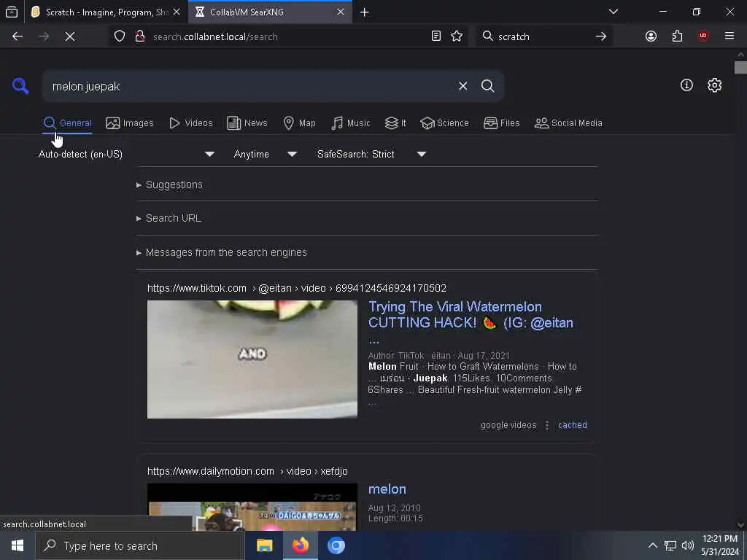The image size is (747, 560).
Task: Open uBlock Origin extension icon
Action: click(x=703, y=36)
